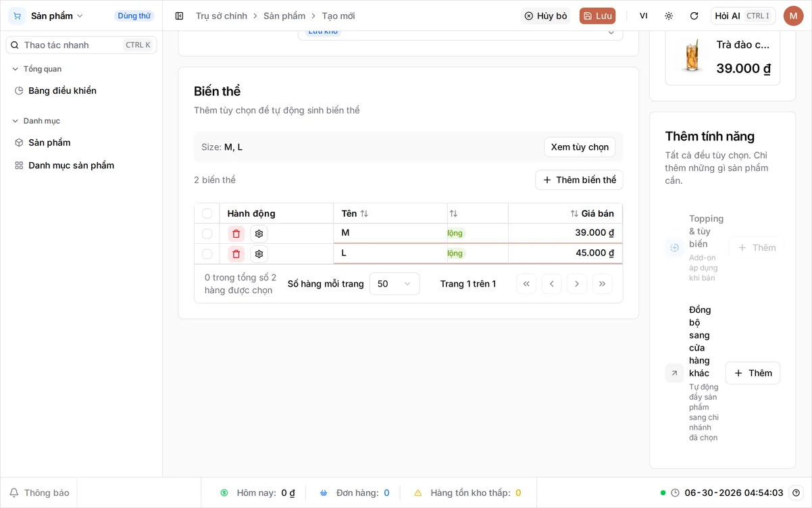Image resolution: width=812 pixels, height=508 pixels.
Task: Go to last page of variants
Action: [602, 284]
